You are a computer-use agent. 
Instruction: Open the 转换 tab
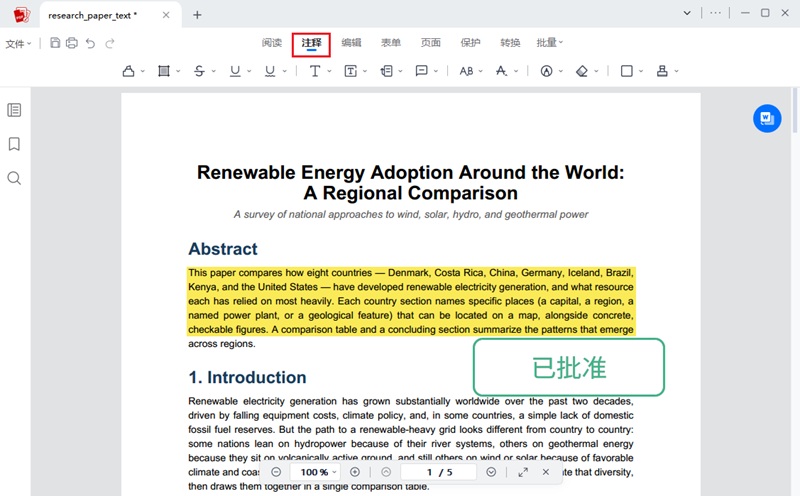click(x=510, y=43)
